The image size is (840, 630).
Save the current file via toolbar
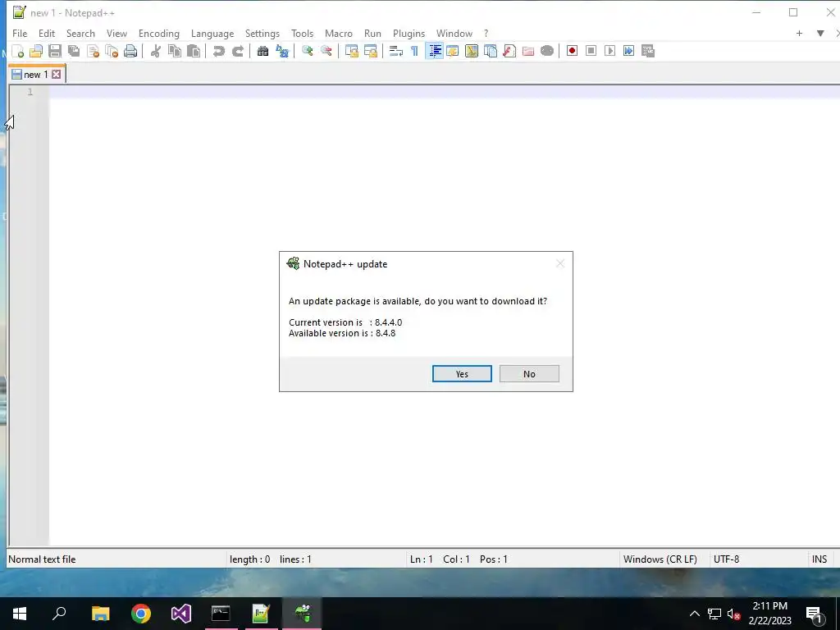coord(55,51)
